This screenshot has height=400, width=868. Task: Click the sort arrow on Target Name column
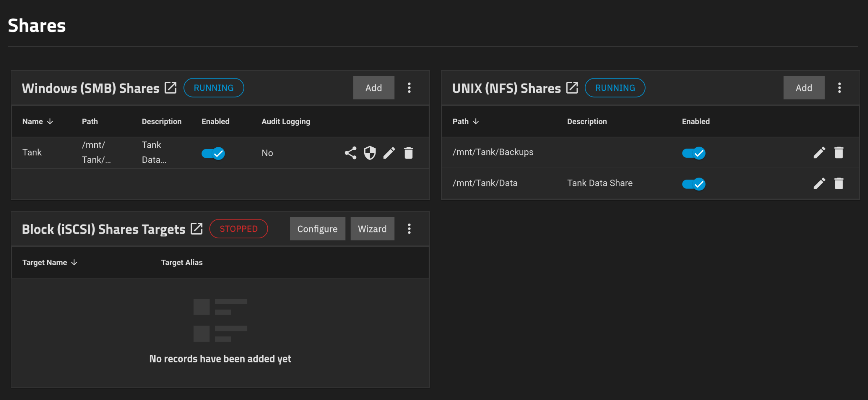(74, 262)
